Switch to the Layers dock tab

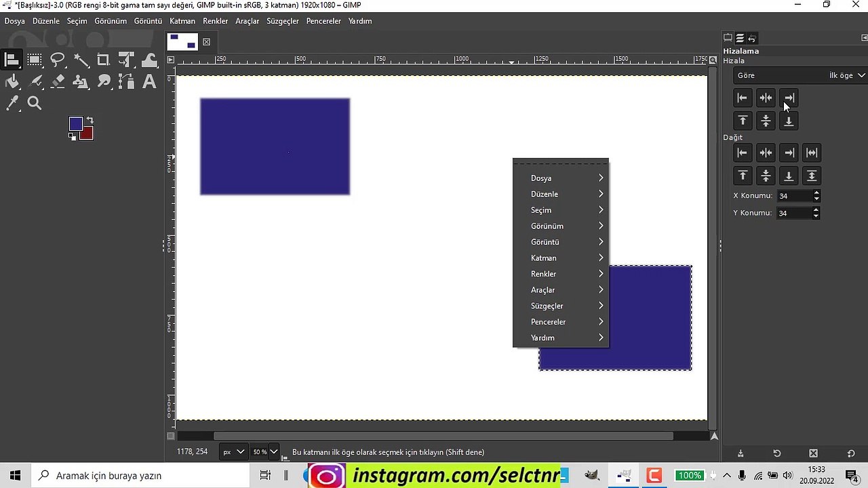point(740,38)
